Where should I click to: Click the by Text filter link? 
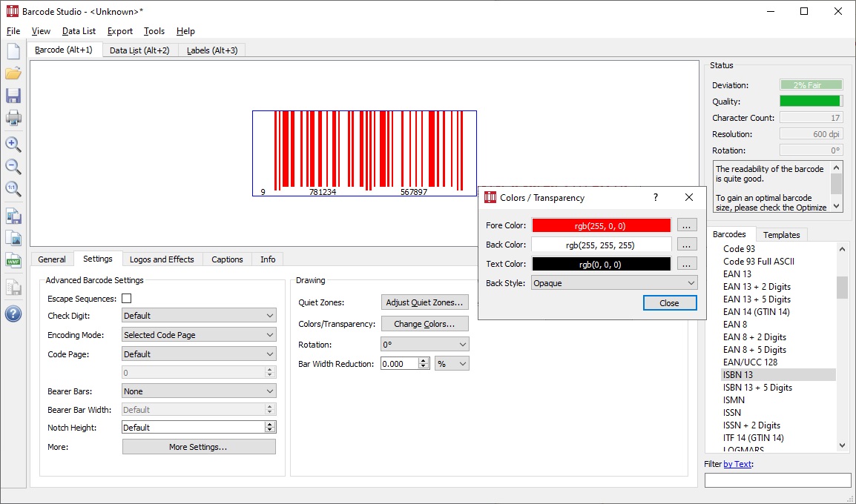737,464
